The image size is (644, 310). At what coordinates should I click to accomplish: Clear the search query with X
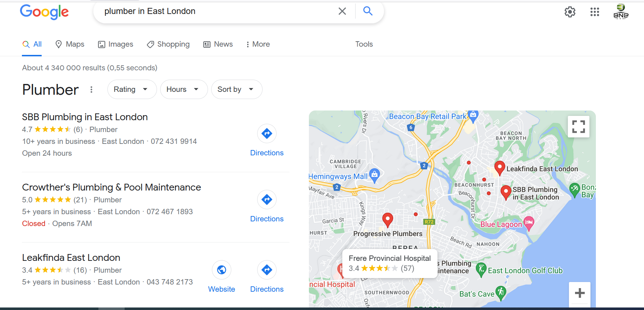tap(342, 11)
